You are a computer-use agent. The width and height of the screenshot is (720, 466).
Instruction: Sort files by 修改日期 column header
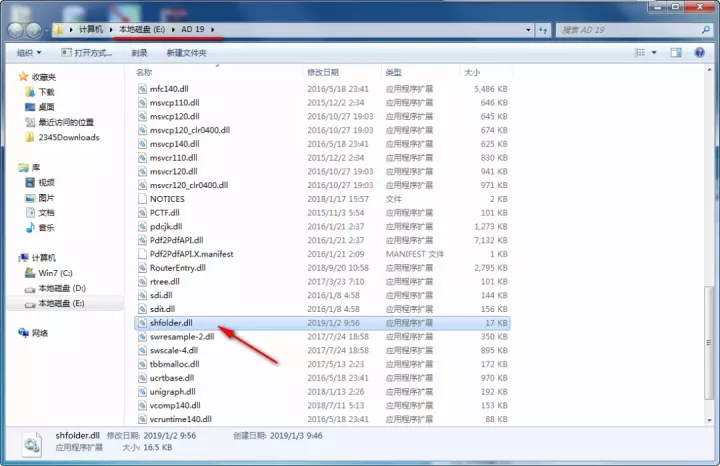(323, 73)
